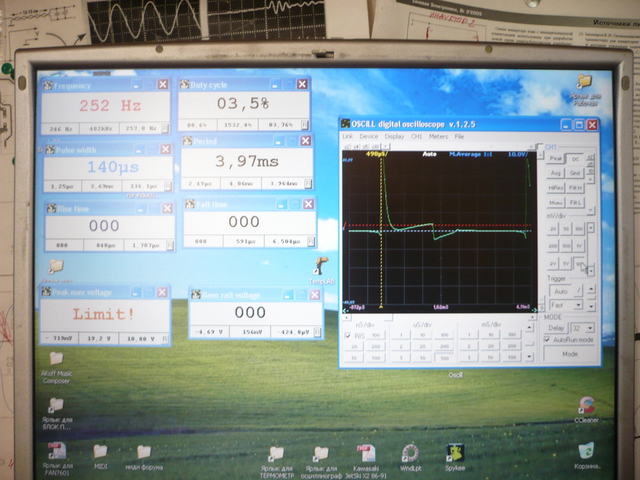Viewport: 640px width, 480px height.
Task: Open the Kawasaki JetSki desktop shortcut
Action: tap(365, 453)
